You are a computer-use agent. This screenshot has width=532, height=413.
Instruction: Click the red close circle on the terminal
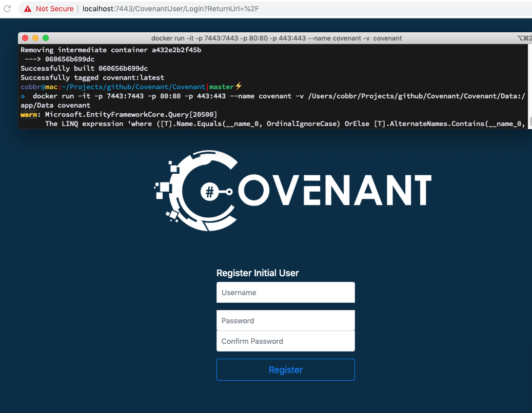(x=25, y=38)
